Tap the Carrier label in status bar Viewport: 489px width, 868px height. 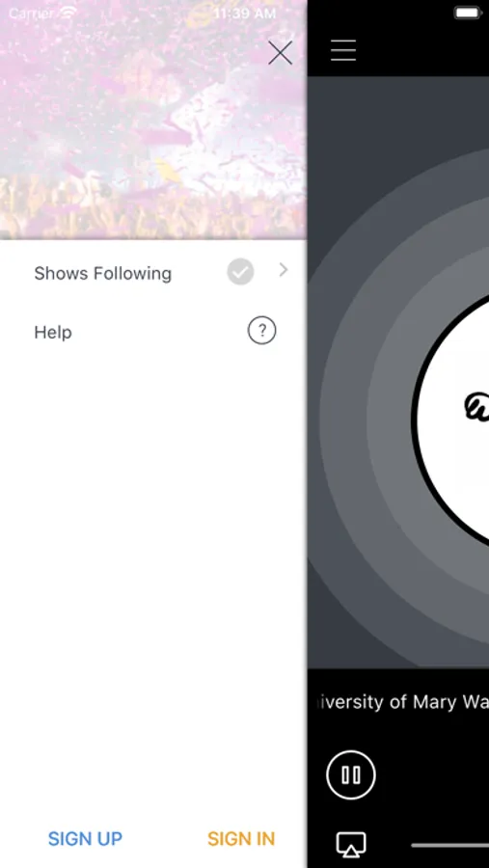32,13
